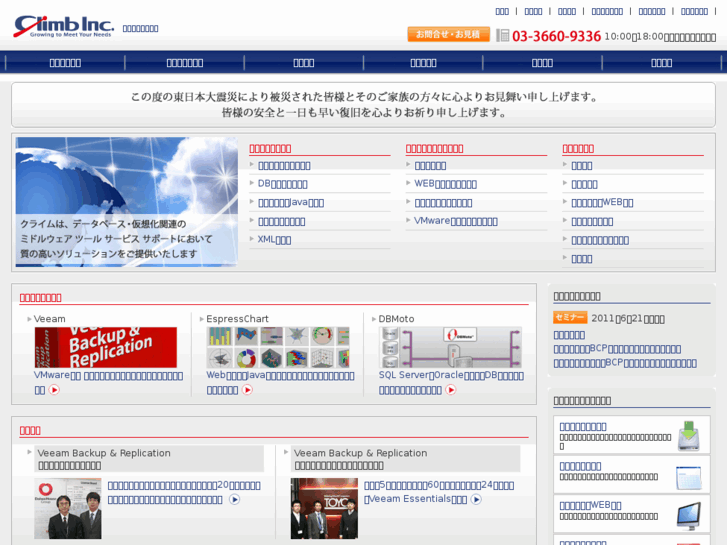Click the EspressChart chart samples thumbnail
This screenshot has width=727, height=545.
[x=278, y=347]
